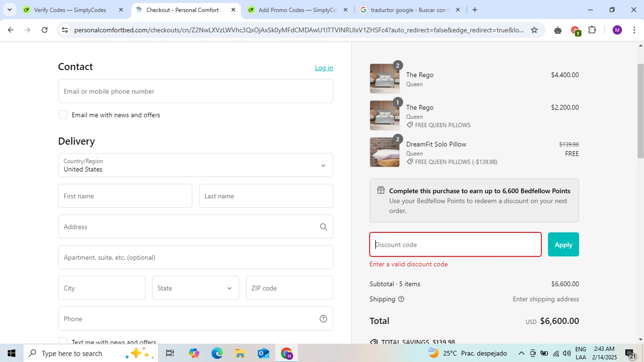Bookmark this page with the star icon
Viewport: 644px width, 362px height.
pos(534,30)
